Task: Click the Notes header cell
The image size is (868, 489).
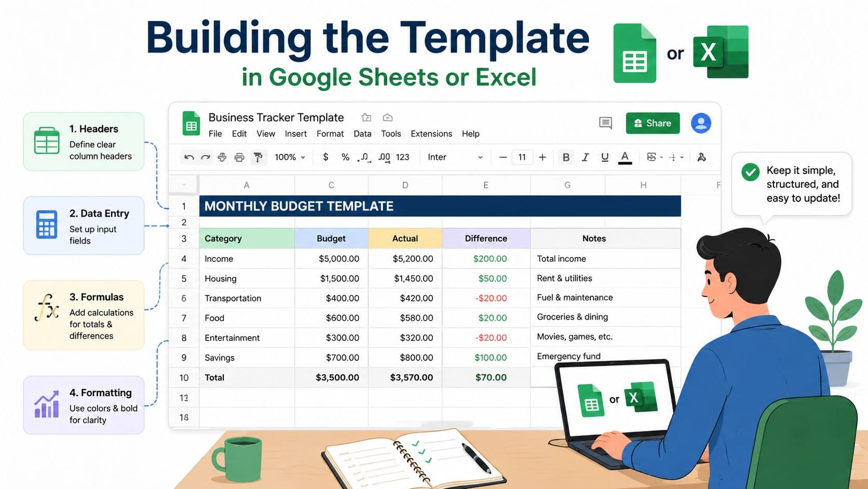Action: pyautogui.click(x=605, y=239)
